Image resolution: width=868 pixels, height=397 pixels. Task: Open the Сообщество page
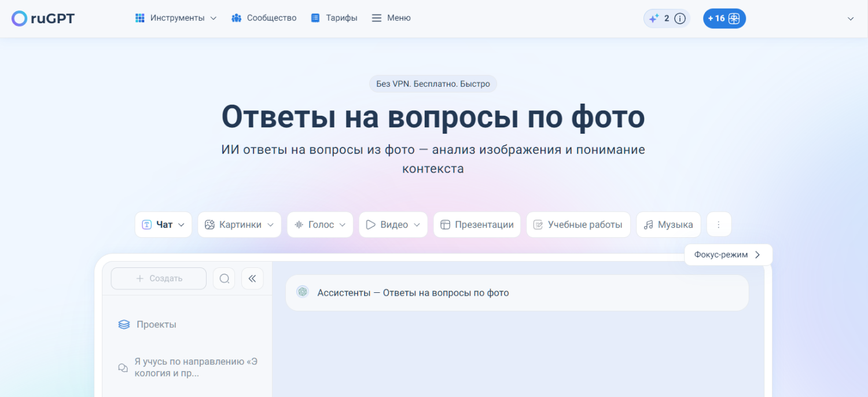pos(264,18)
